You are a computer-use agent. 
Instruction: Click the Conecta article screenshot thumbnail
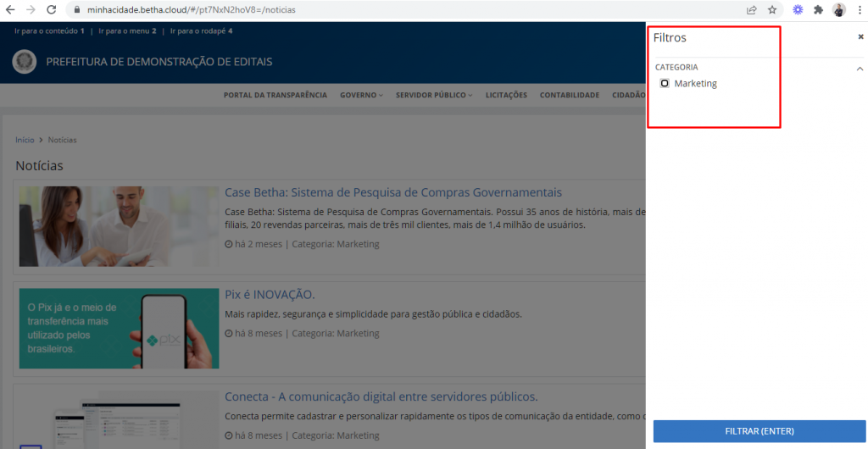(x=119, y=420)
